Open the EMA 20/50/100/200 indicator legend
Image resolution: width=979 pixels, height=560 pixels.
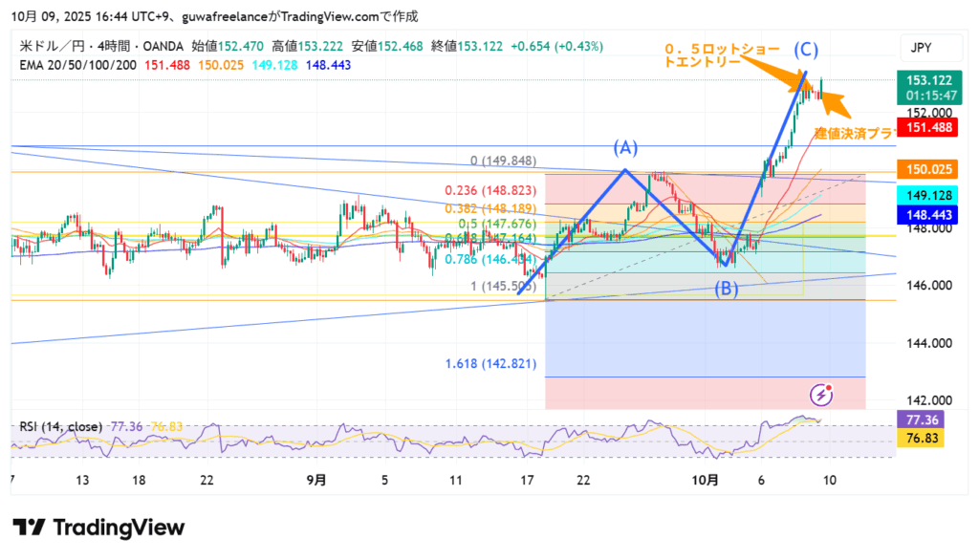point(76,64)
